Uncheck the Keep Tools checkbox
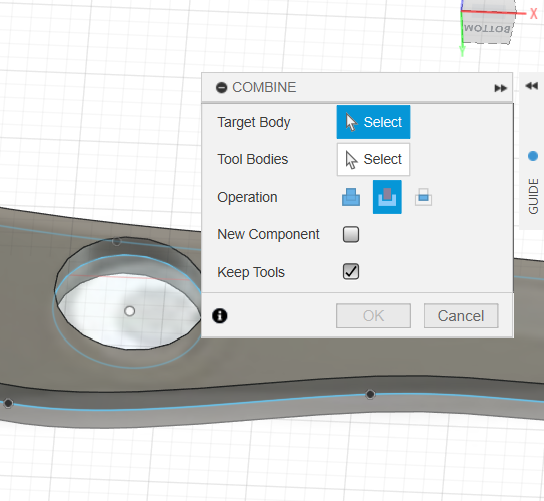Screen dimensions: 544x501 tap(351, 271)
